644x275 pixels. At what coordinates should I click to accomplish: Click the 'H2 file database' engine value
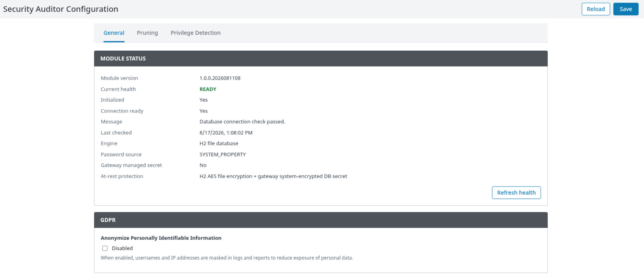219,143
